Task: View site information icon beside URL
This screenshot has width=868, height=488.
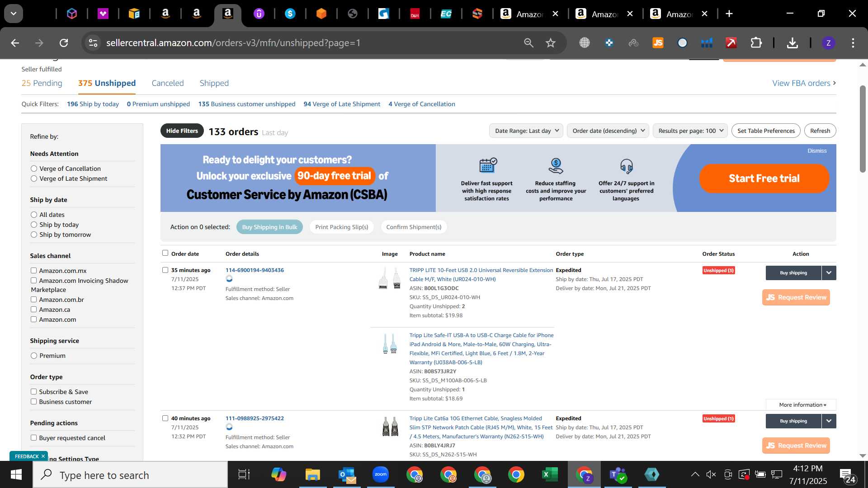Action: [93, 43]
